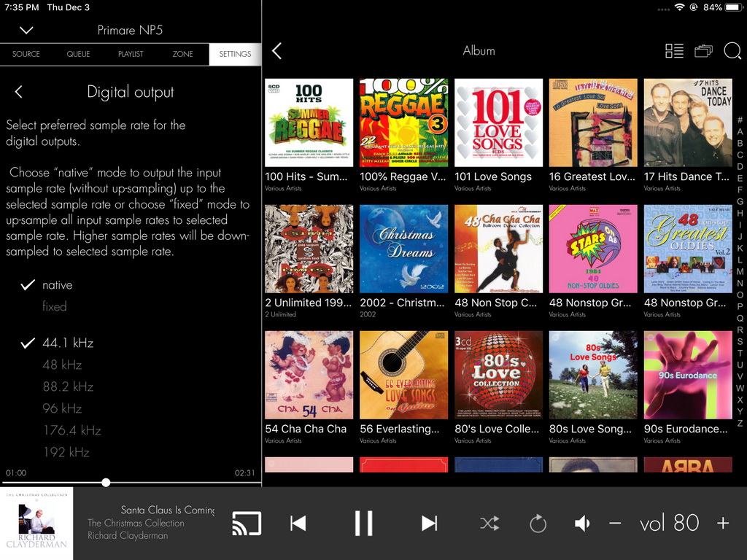Jump to letter M in album index
The image size is (747, 560).
point(740,271)
